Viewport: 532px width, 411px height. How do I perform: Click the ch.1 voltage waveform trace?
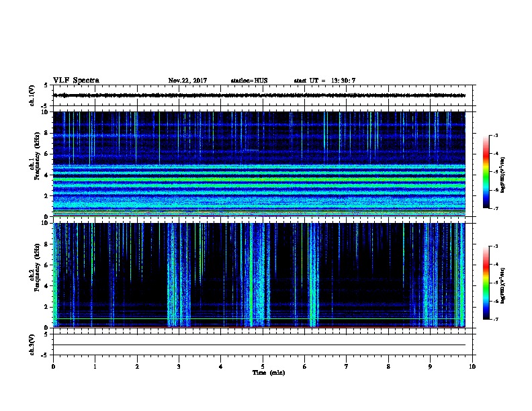pos(259,95)
